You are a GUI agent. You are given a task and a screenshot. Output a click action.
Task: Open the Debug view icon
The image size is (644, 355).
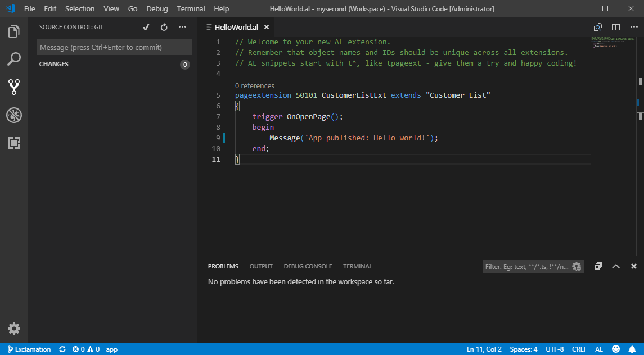click(14, 115)
